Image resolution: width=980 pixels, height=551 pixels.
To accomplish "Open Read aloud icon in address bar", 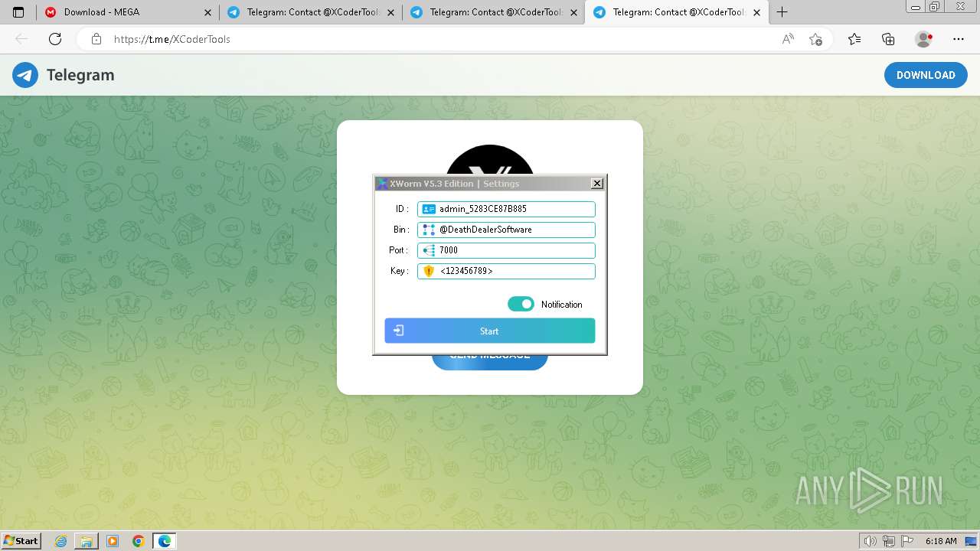I will [788, 39].
